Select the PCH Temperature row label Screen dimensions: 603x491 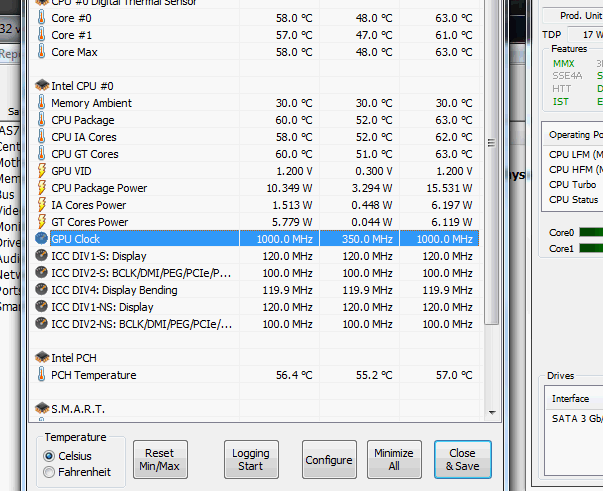pyautogui.click(x=94, y=375)
